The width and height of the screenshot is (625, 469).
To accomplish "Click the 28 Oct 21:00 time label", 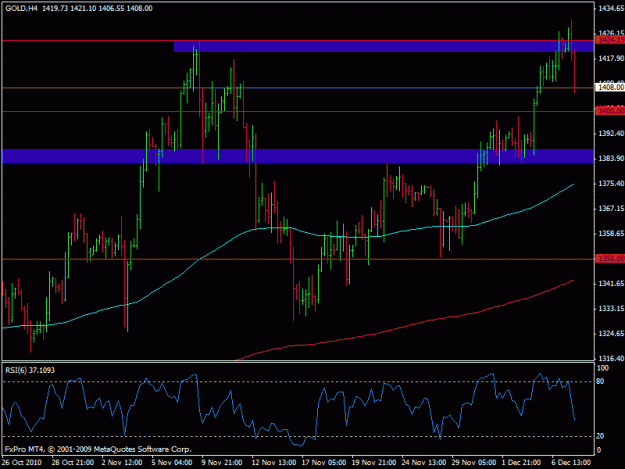I will 73,462.
